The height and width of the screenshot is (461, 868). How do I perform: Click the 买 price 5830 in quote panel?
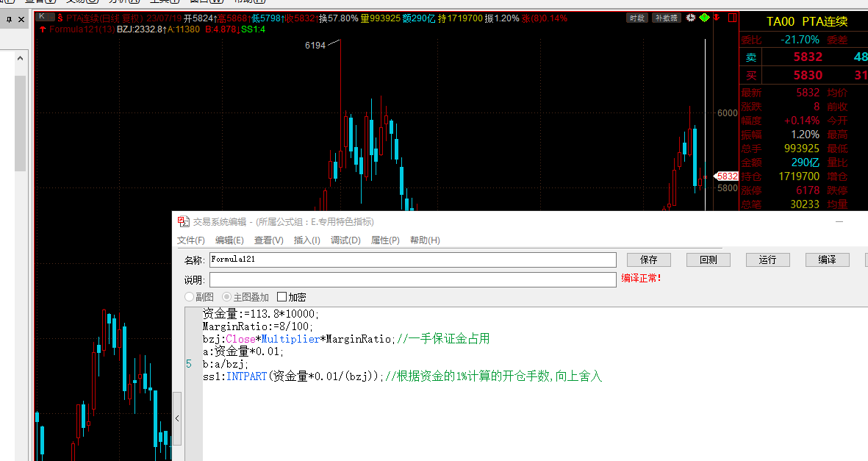808,75
